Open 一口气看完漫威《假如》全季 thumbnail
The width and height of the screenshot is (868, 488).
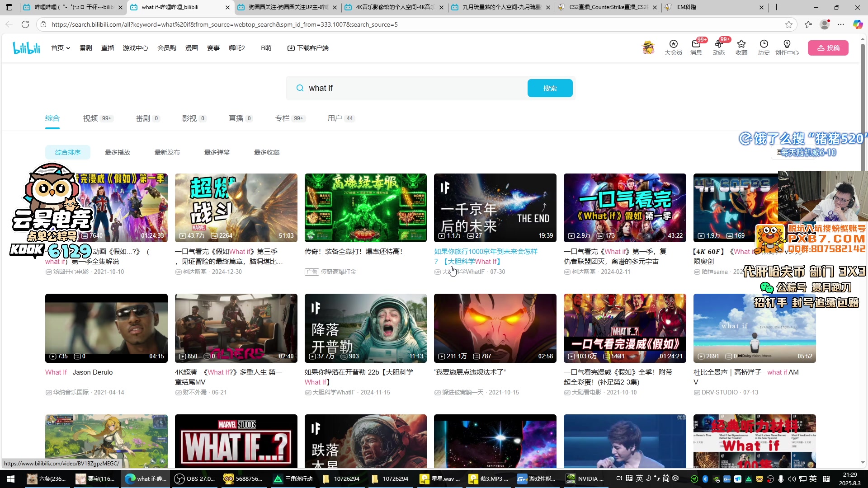pyautogui.click(x=625, y=328)
